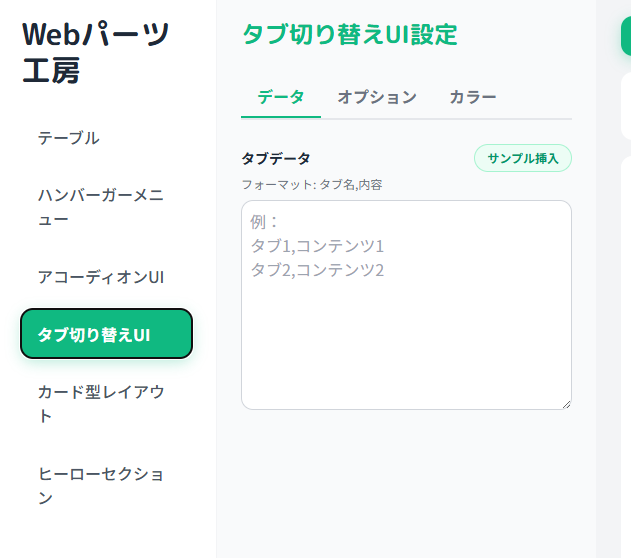Click the タブデータ field label

276,158
